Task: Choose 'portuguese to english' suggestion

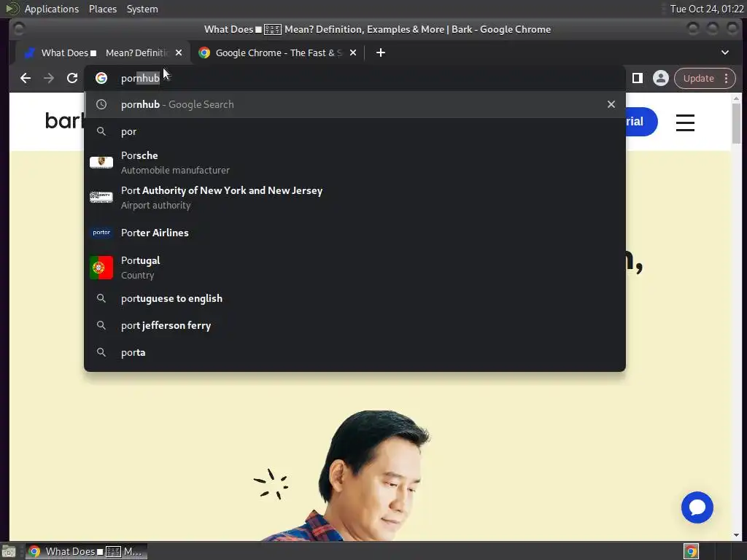Action: click(x=355, y=298)
